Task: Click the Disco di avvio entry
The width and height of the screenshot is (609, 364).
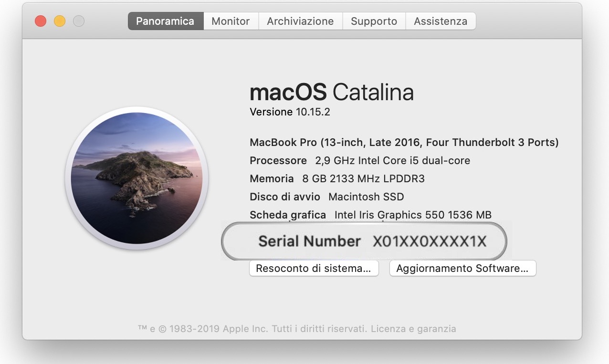Action: pyautogui.click(x=326, y=197)
